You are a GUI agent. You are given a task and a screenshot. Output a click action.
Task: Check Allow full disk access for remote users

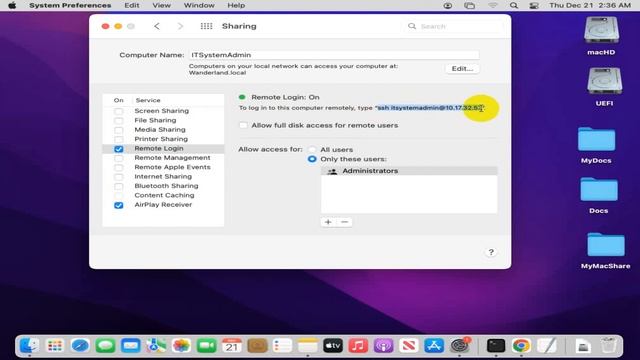(243, 125)
